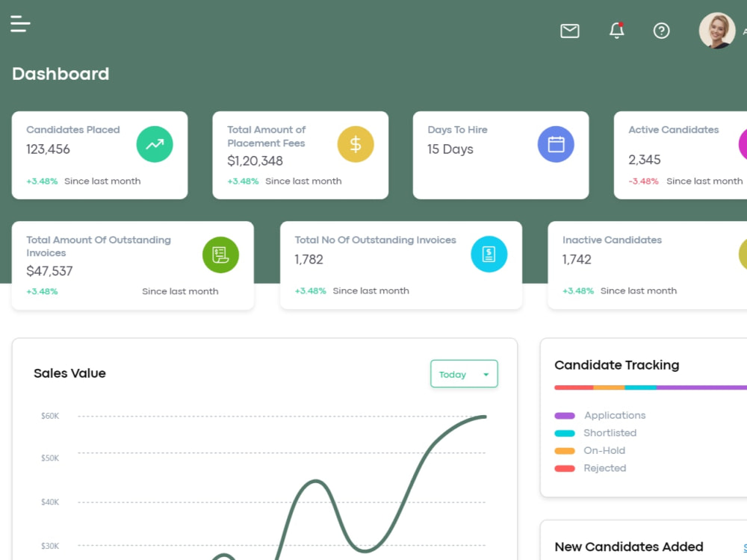Click the orange On-Hold legend swatch
The image size is (747, 560).
565,451
